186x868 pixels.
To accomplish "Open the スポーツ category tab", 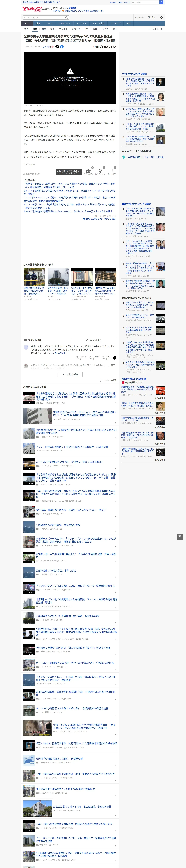I will coord(76,29).
